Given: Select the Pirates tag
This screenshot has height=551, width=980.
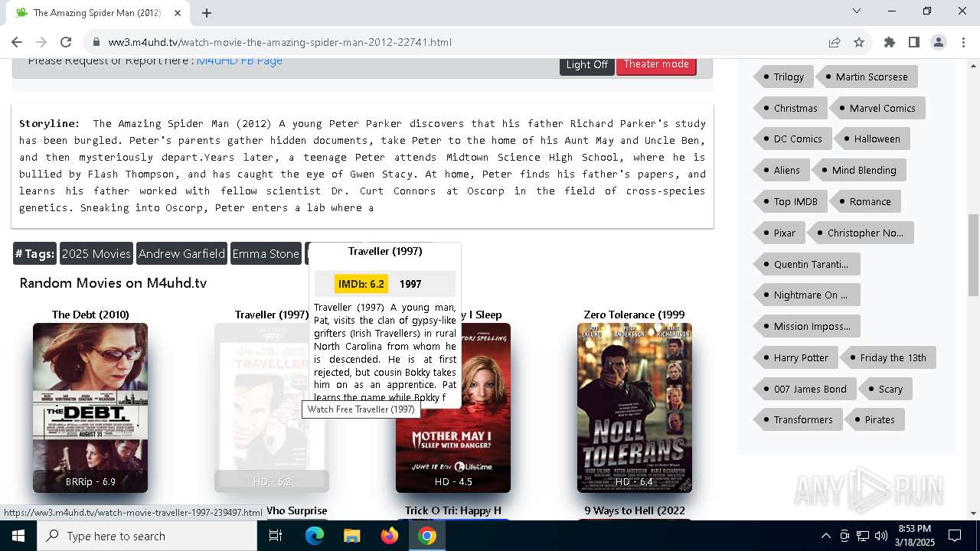Looking at the screenshot, I should 874,419.
